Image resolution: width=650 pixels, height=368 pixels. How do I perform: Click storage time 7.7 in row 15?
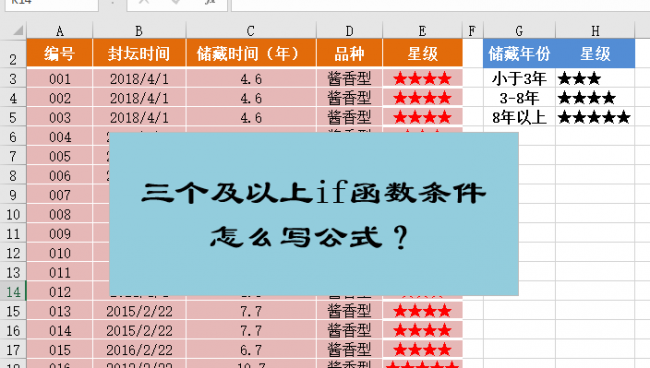[251, 311]
